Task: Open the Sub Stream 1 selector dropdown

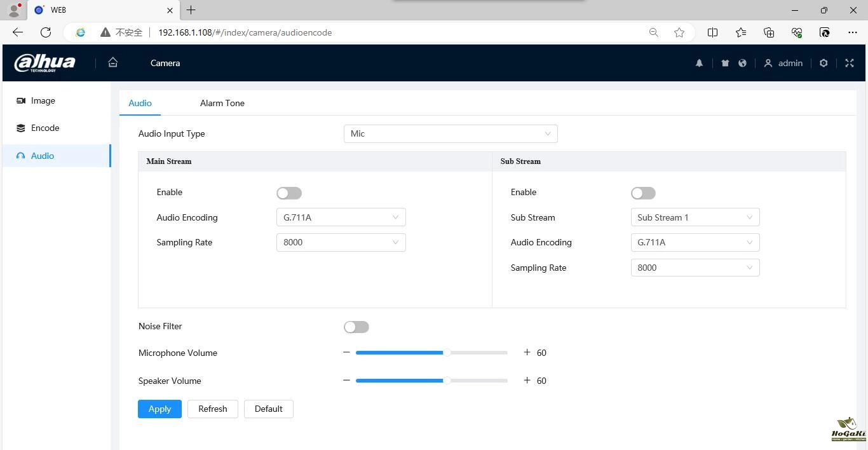Action: click(695, 217)
